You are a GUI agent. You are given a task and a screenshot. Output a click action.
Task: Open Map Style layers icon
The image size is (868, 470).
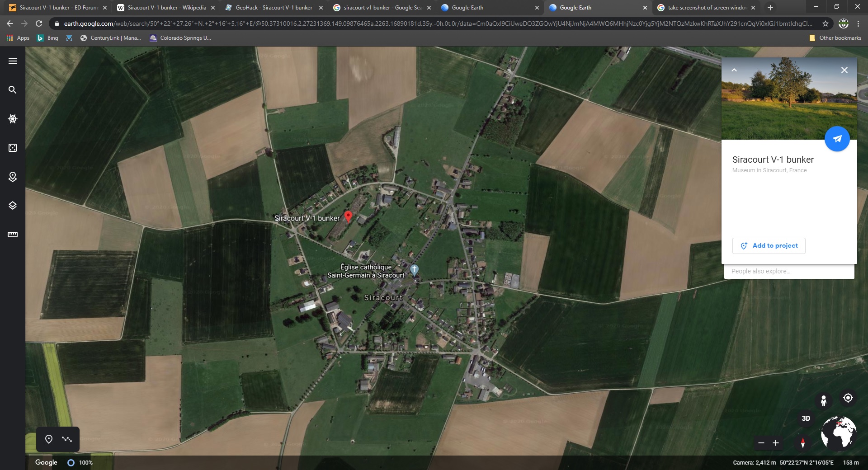(13, 206)
